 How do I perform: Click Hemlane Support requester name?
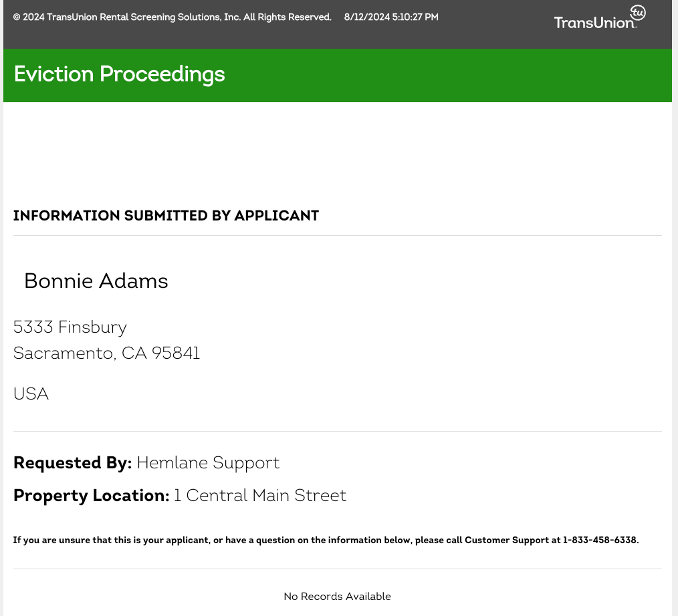point(208,463)
